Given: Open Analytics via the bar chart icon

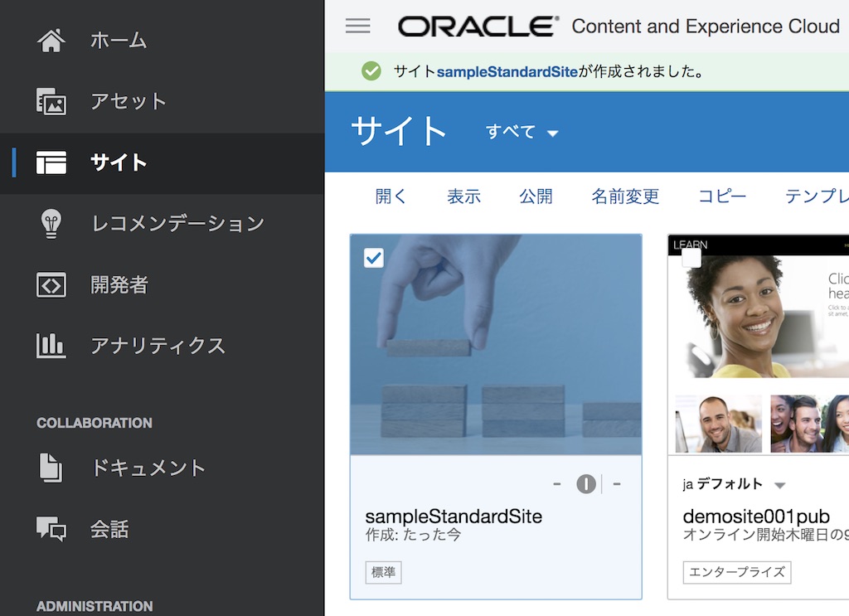Looking at the screenshot, I should tap(51, 346).
